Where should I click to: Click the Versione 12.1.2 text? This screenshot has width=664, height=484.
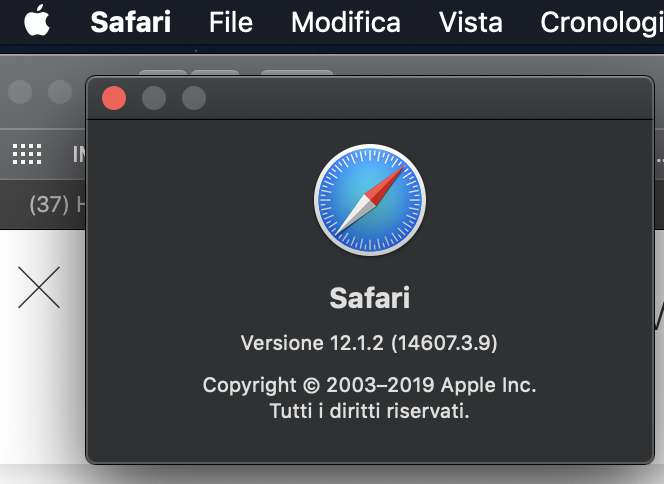[369, 344]
